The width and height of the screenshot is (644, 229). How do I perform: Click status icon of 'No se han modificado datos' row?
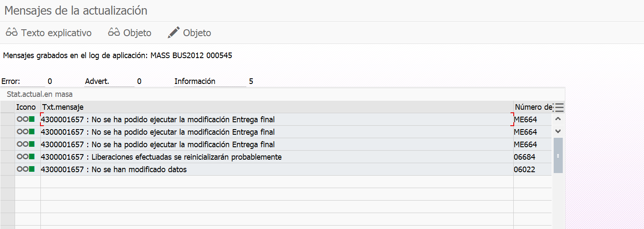coord(25,170)
